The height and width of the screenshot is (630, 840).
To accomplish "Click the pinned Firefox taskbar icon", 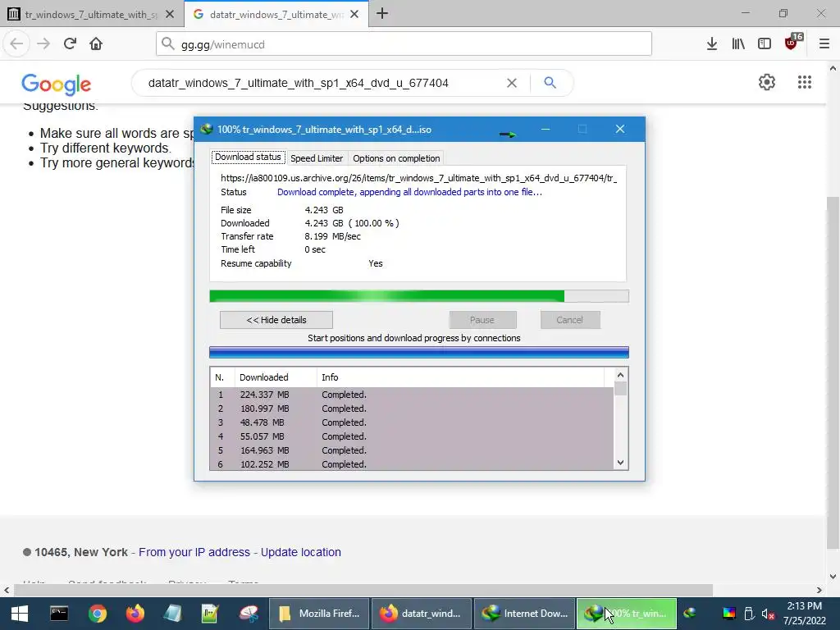I will click(135, 614).
